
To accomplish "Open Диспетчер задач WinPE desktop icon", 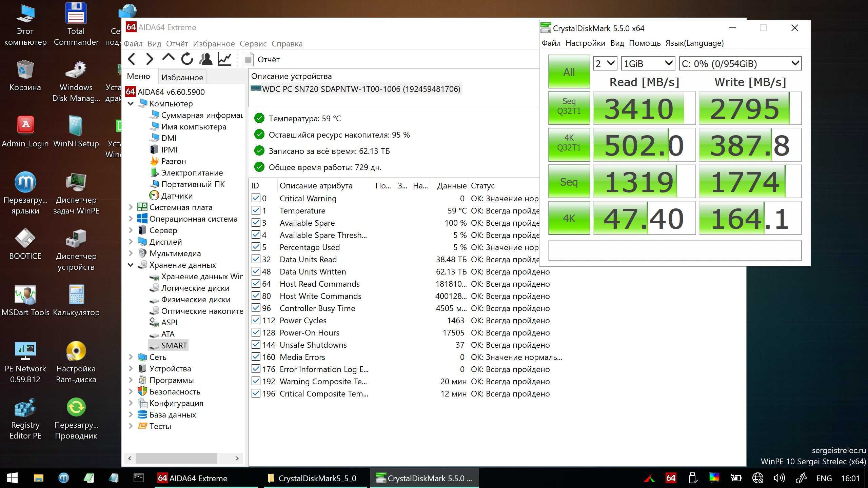I will [x=76, y=194].
